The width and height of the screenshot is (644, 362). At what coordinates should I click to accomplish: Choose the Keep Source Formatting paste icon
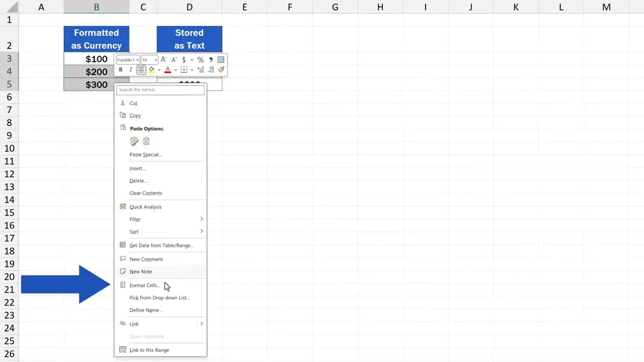pyautogui.click(x=134, y=141)
